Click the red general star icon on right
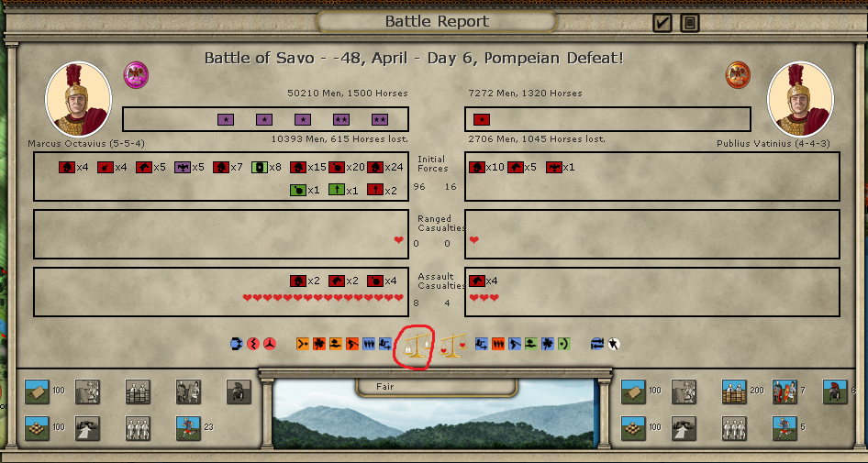The image size is (868, 463). [x=482, y=119]
